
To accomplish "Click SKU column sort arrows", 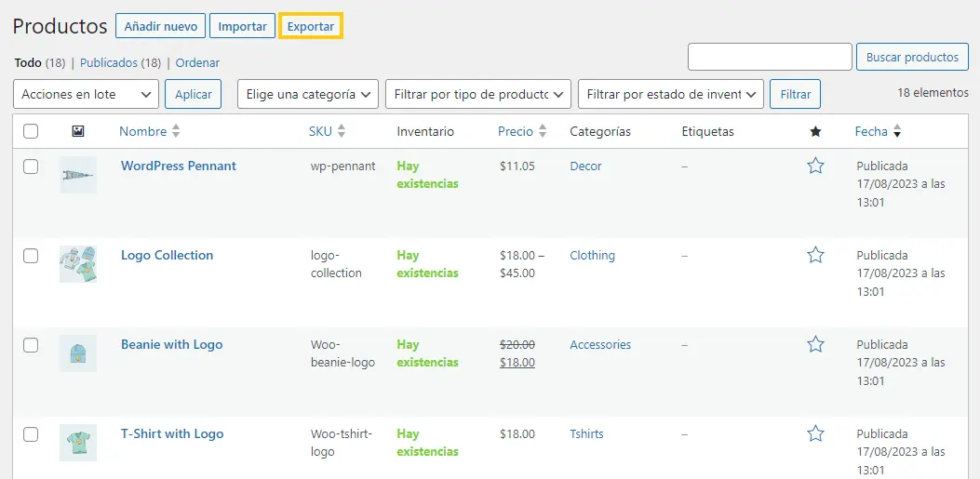I will (342, 131).
